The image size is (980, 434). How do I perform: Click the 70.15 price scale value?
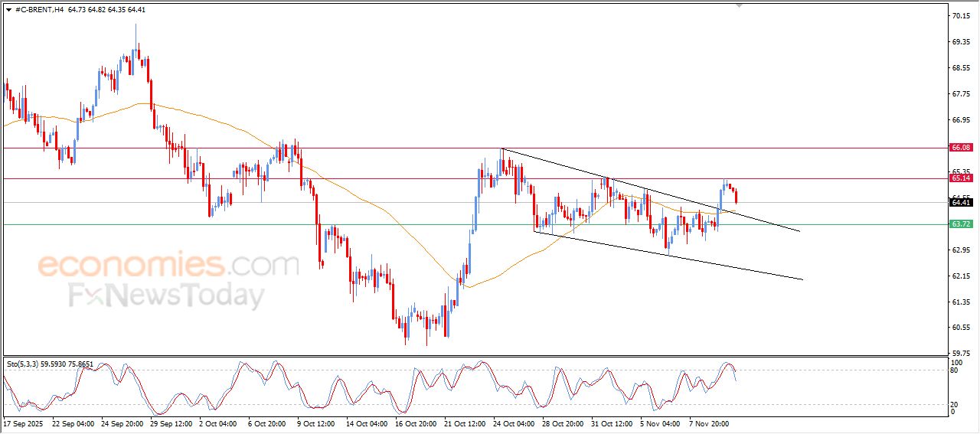pos(960,15)
